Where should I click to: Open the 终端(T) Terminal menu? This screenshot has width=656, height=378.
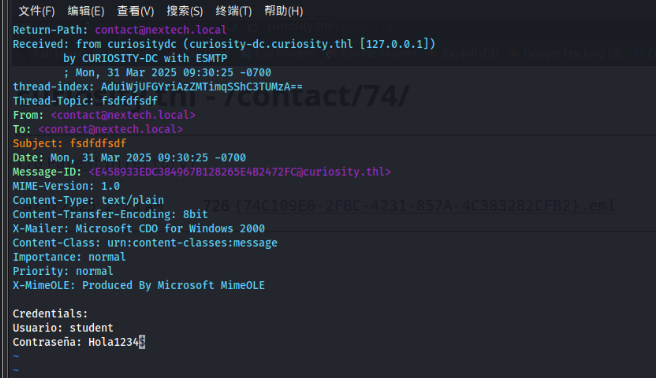[x=234, y=11]
